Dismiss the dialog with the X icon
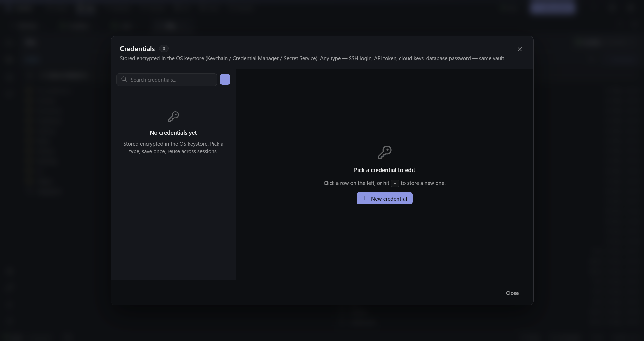The image size is (644, 341). point(520,49)
